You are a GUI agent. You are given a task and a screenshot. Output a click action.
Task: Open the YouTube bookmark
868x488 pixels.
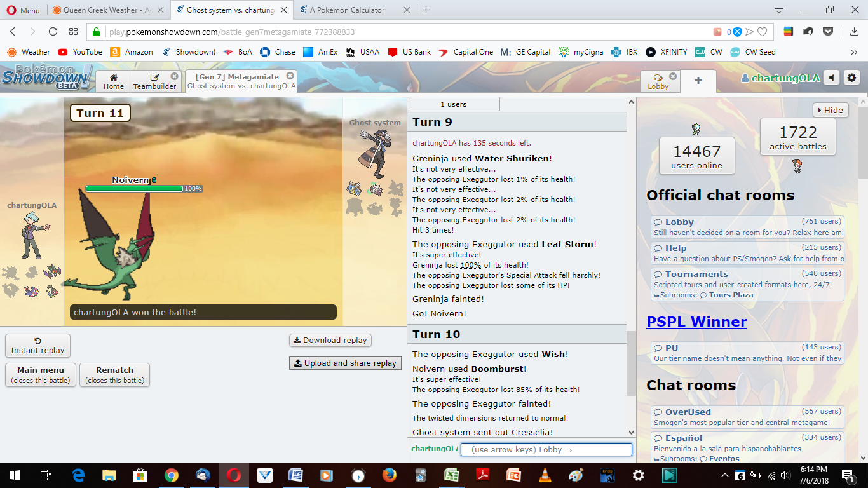80,52
